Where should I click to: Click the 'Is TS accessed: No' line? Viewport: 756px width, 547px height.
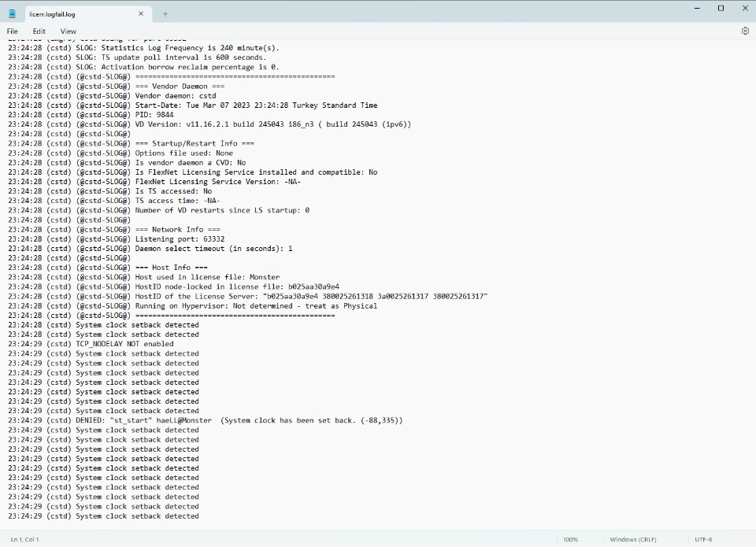pyautogui.click(x=110, y=190)
